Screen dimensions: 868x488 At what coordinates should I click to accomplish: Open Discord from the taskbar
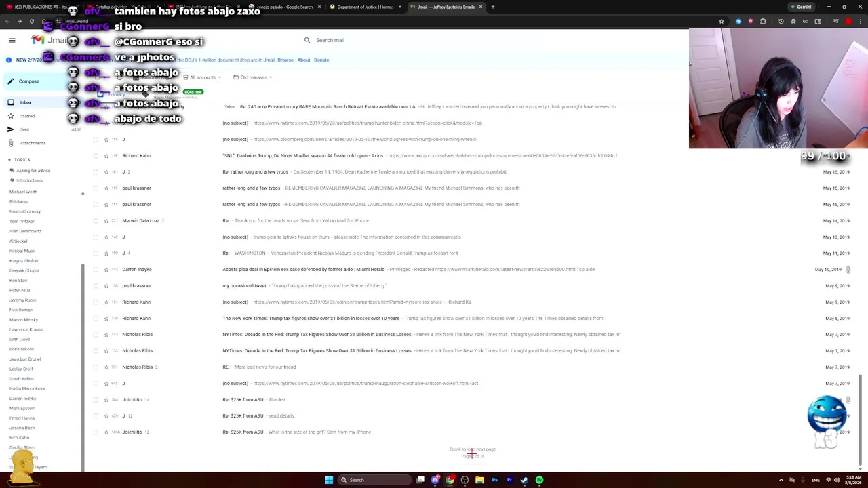point(435,480)
